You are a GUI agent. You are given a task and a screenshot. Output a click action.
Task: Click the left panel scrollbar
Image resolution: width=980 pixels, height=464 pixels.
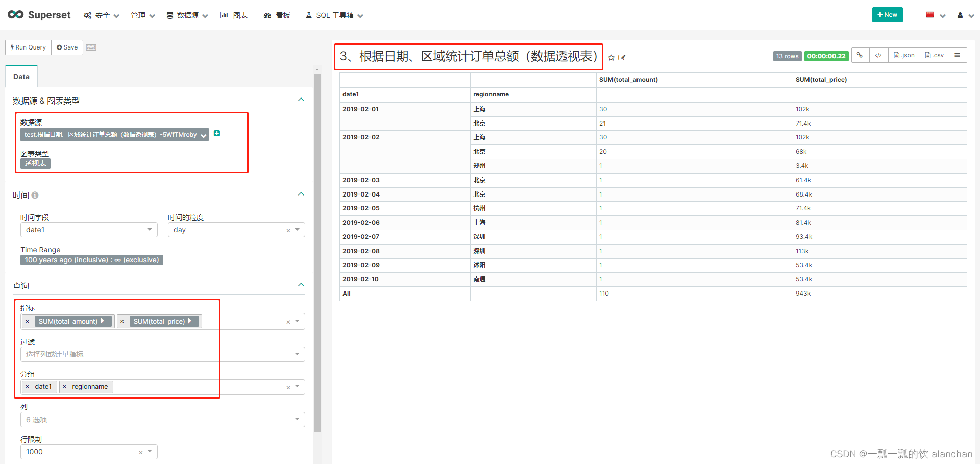click(317, 253)
